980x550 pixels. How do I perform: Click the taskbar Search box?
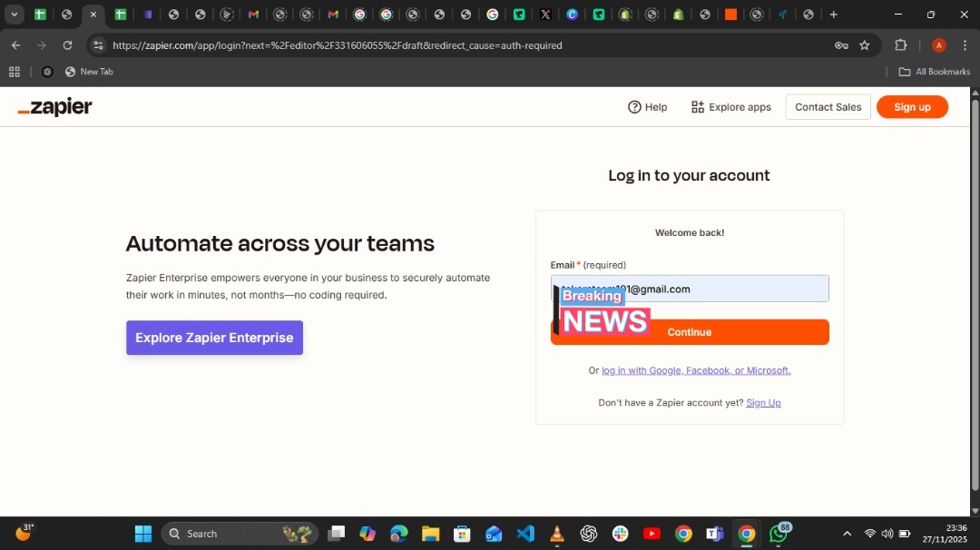pos(240,534)
